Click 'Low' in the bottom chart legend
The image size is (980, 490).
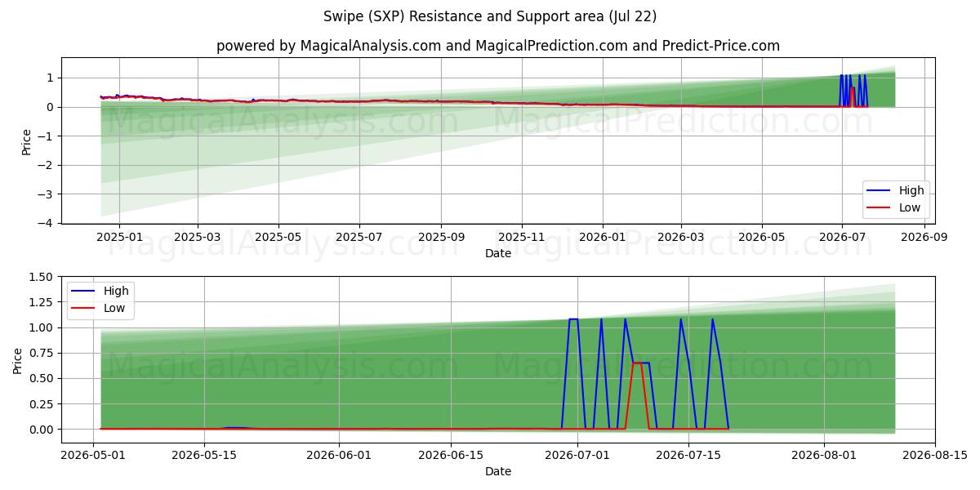tap(114, 308)
